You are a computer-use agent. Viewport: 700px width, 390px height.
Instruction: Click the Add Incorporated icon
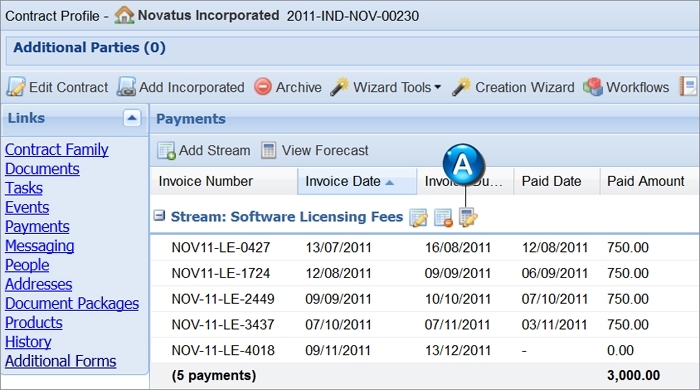126,87
